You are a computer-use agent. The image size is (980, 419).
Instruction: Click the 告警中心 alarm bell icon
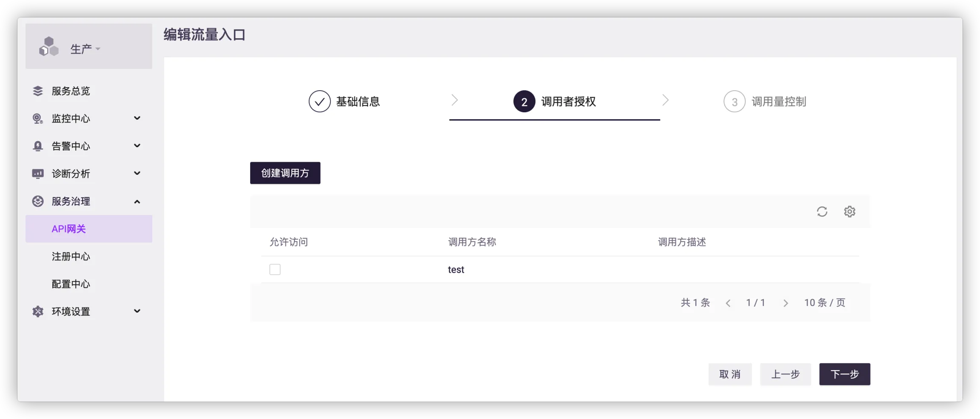(x=38, y=146)
